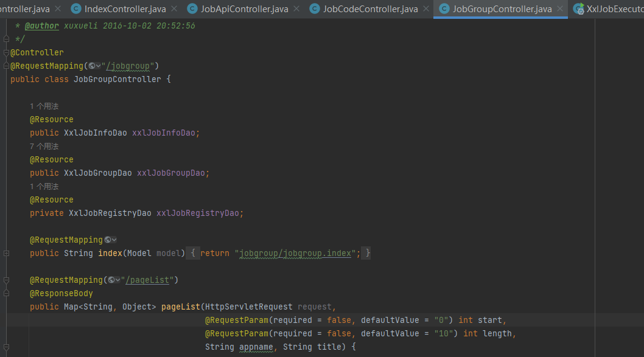Click the class icon on the XxlJobExecutor tab
The width and height of the screenshot is (644, 357).
pyautogui.click(x=579, y=9)
